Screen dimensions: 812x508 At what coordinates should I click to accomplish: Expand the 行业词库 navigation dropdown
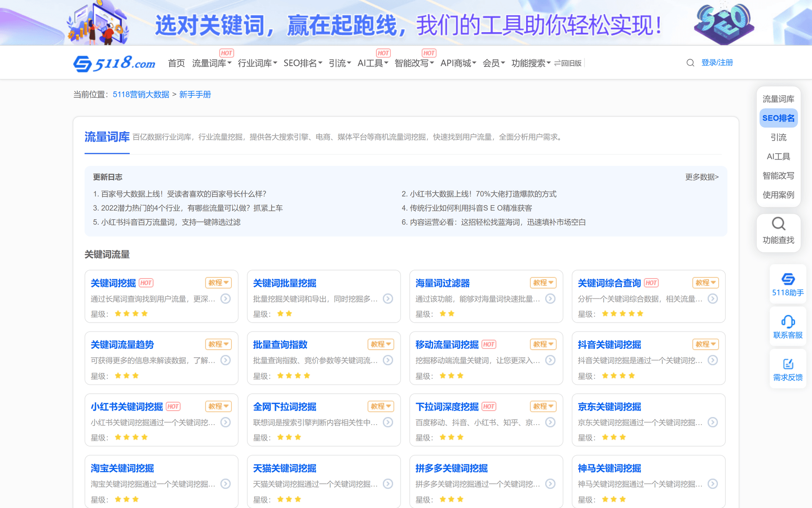[x=257, y=63]
